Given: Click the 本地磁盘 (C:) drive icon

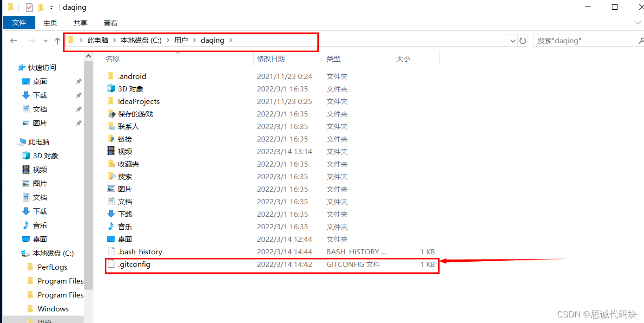Looking at the screenshot, I should 26,253.
